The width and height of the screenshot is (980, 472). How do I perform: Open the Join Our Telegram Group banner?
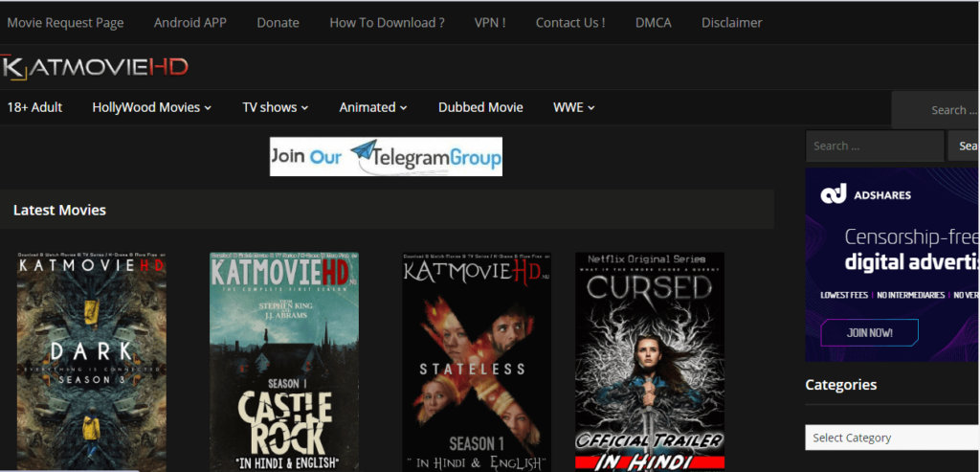coord(386,156)
